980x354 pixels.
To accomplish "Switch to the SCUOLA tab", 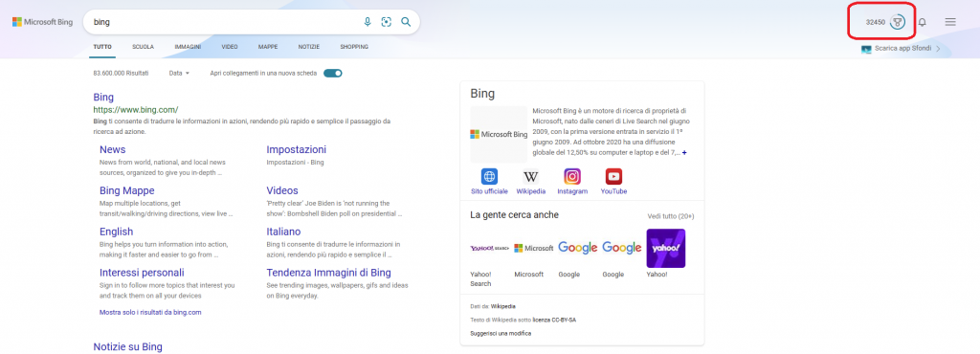I will pos(144,47).
